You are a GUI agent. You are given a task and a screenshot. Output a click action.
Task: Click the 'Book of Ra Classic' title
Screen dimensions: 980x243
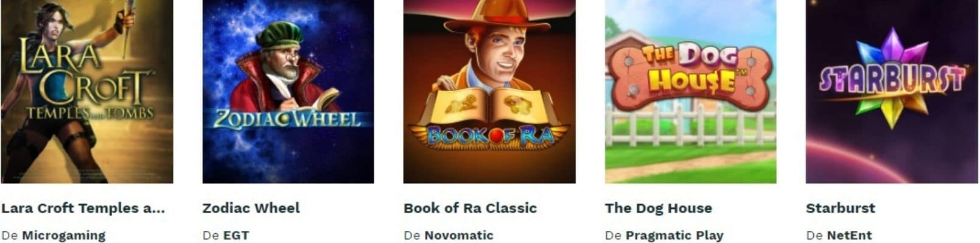tap(471, 208)
